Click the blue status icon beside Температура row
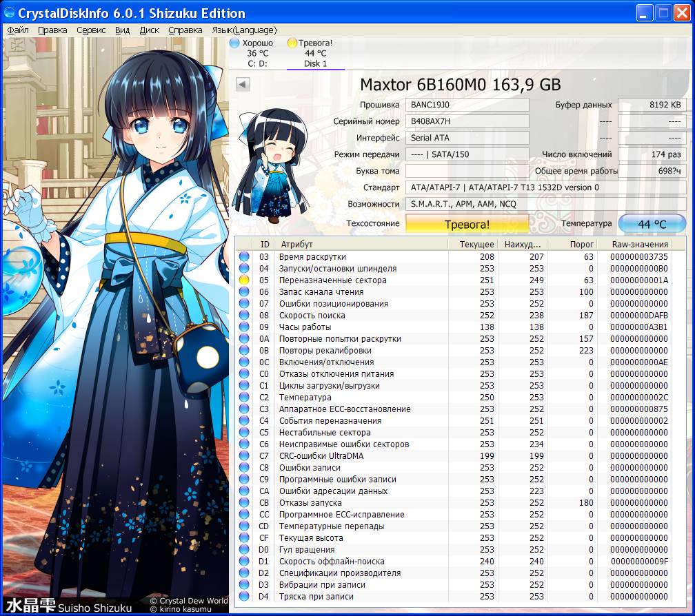The width and height of the screenshot is (695, 616). pos(244,398)
